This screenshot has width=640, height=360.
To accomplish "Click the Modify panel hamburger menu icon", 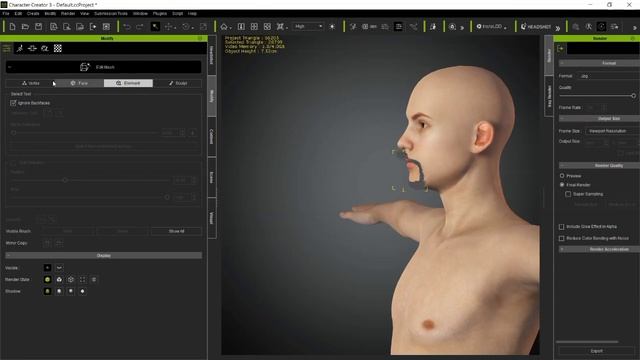I will pyautogui.click(x=7, y=48).
